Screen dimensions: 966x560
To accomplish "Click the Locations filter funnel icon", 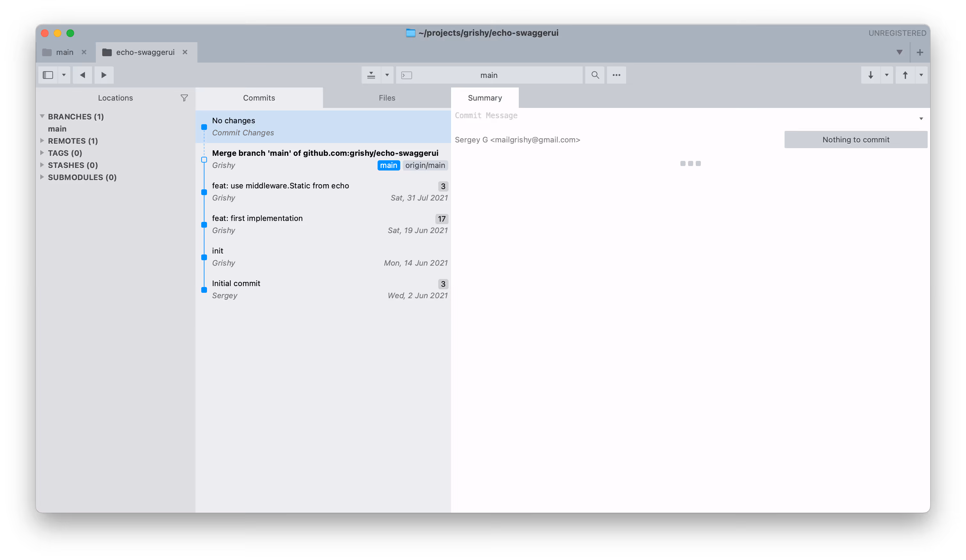I will tap(184, 98).
